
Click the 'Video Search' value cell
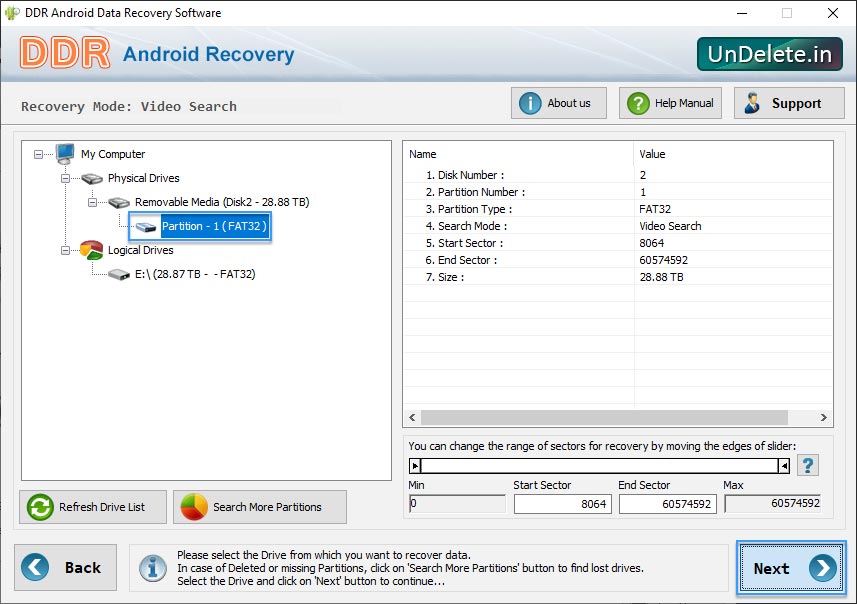[670, 226]
